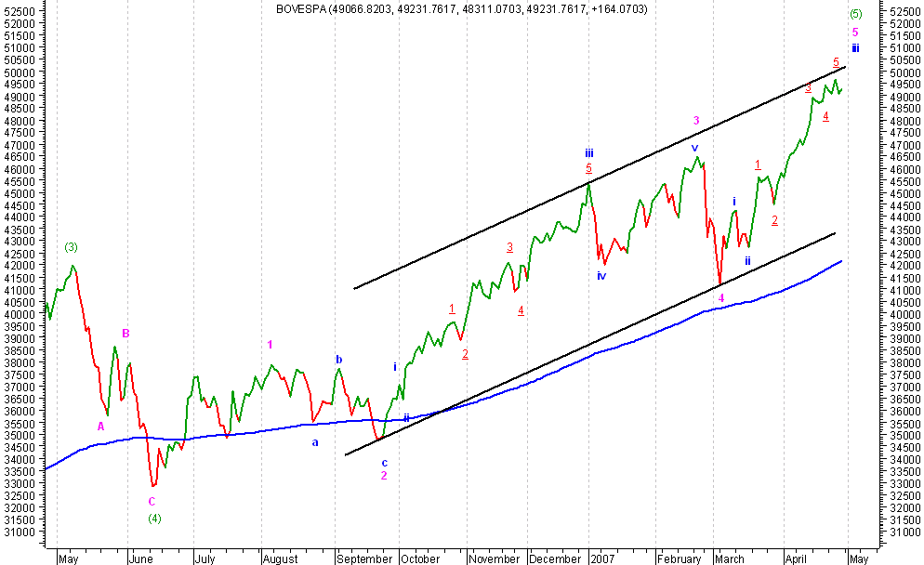Pick the magenta 1 wave label
The height and width of the screenshot is (565, 924).
click(x=270, y=345)
